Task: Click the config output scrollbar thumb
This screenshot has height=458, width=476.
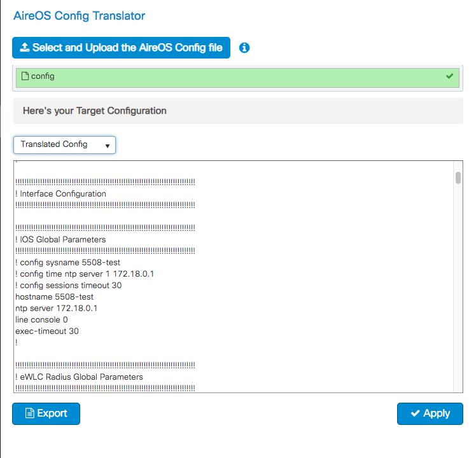Action: click(458, 177)
